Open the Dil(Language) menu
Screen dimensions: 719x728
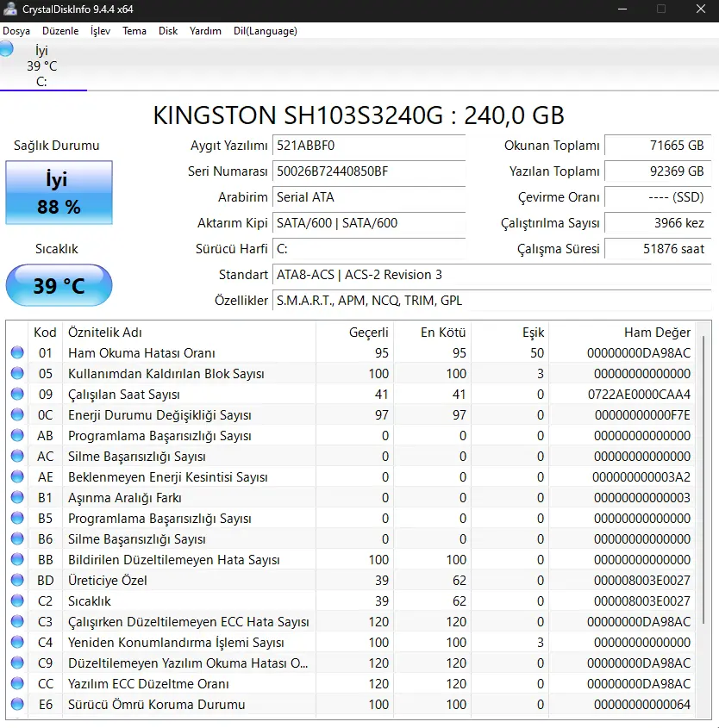click(266, 31)
